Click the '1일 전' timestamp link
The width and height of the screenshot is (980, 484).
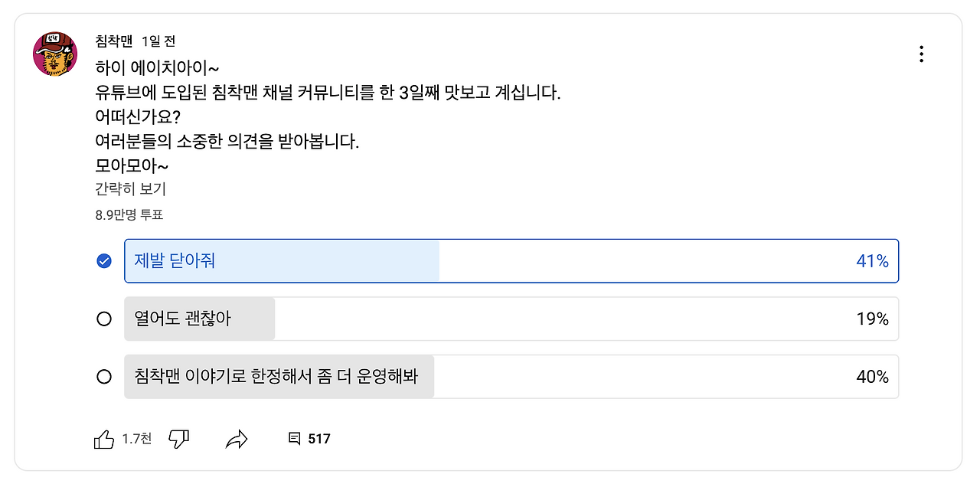coord(158,41)
